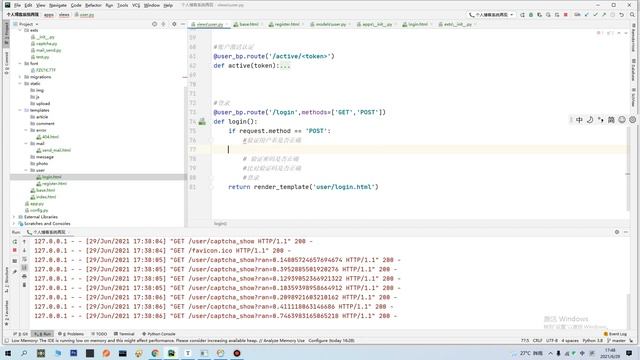The width and height of the screenshot is (640, 360).
Task: Click the down arrow in Run panel
Action: coord(24,250)
